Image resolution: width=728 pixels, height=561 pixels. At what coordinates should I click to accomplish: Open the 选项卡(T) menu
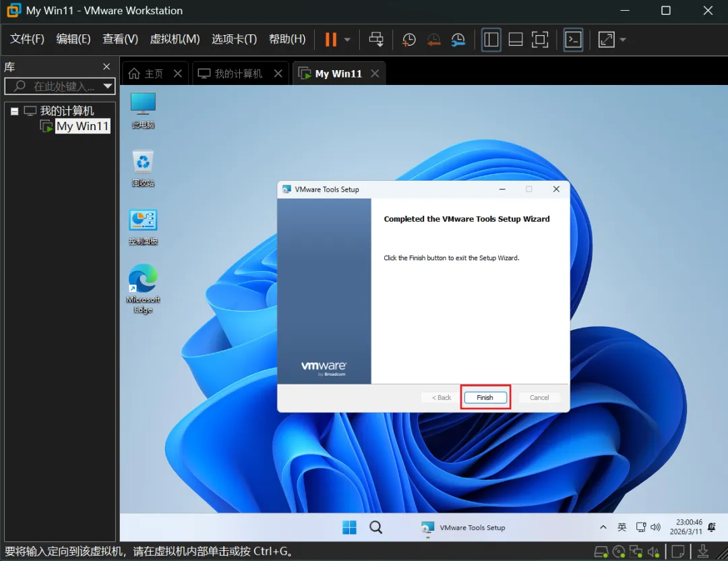[235, 39]
